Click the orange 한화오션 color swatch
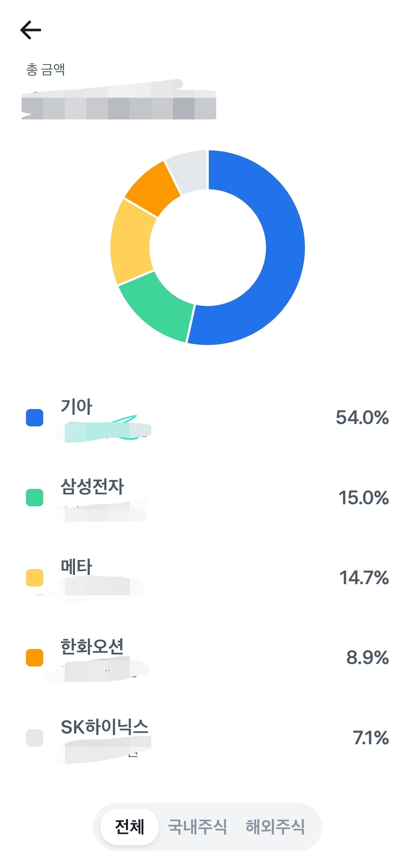 click(34, 657)
